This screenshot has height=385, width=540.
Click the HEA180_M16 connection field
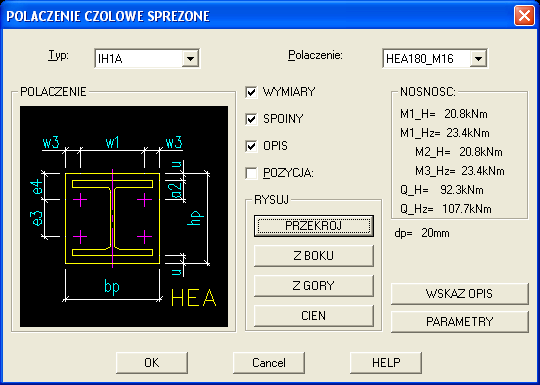tap(435, 59)
